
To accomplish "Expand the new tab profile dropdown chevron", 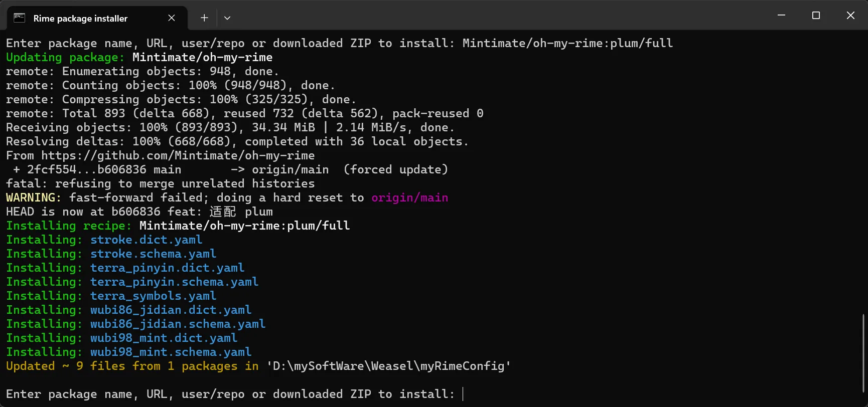I will pyautogui.click(x=227, y=18).
